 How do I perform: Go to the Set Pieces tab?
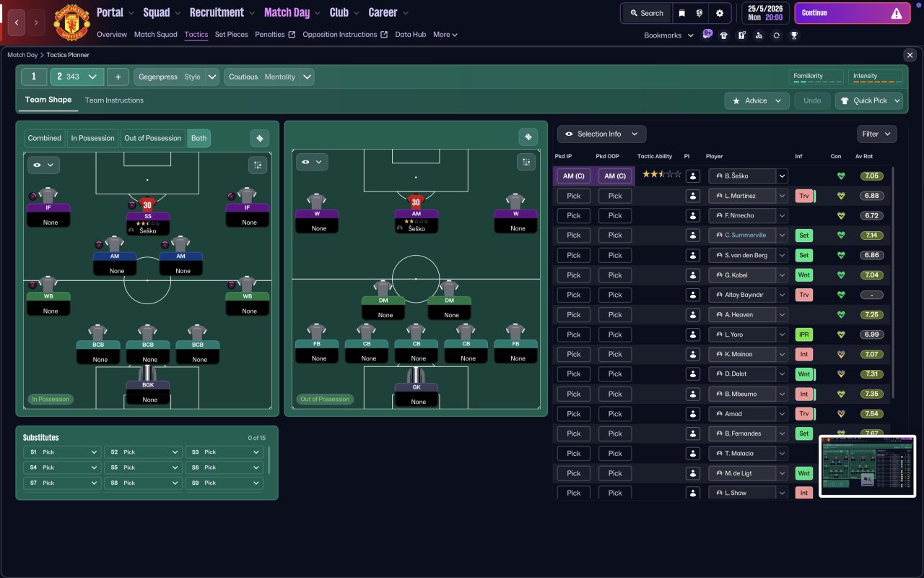coord(231,34)
